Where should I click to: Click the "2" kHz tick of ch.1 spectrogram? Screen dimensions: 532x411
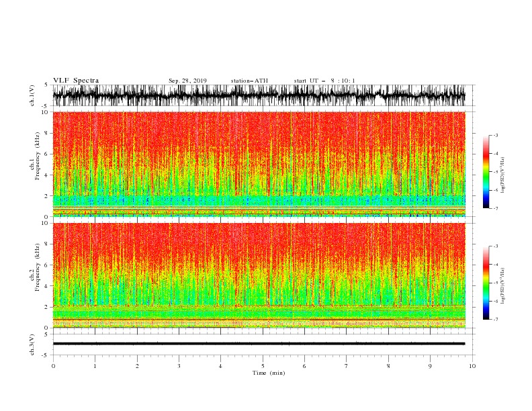pos(46,196)
